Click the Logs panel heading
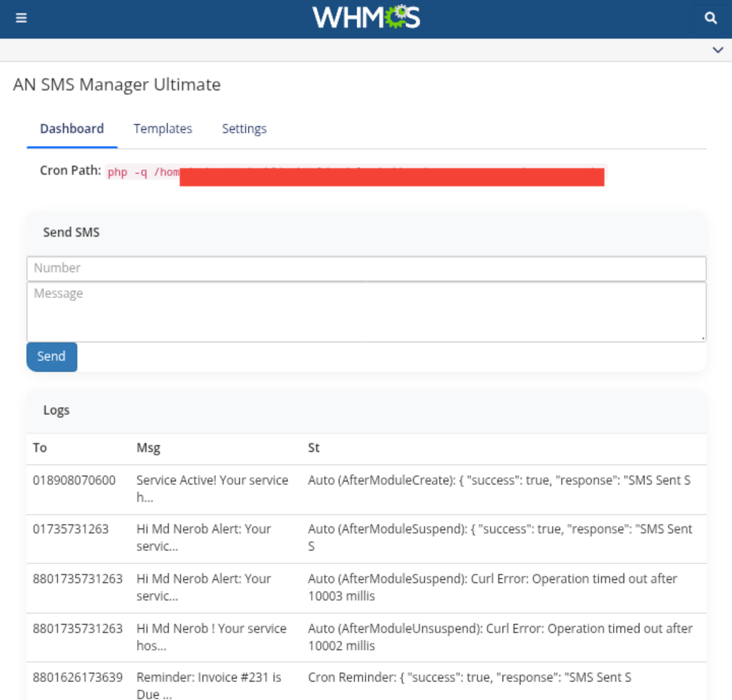732x700 pixels. (56, 410)
